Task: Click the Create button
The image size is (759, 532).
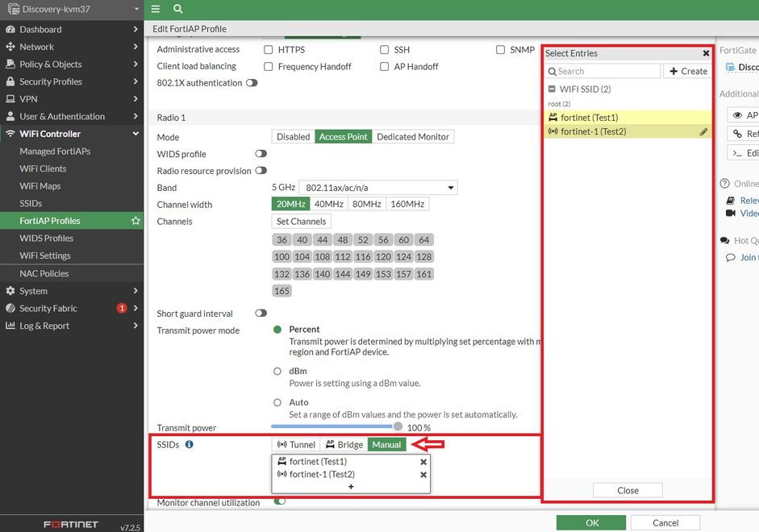Action: click(x=688, y=71)
